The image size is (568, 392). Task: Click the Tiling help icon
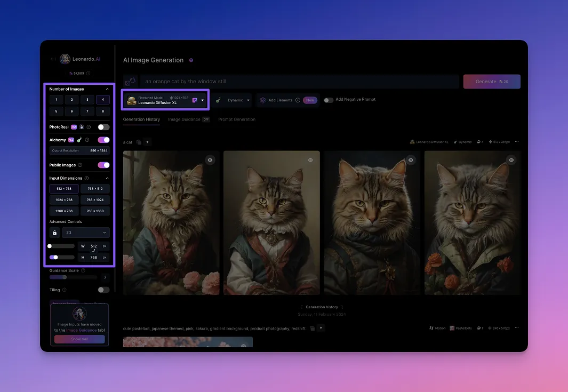64,290
